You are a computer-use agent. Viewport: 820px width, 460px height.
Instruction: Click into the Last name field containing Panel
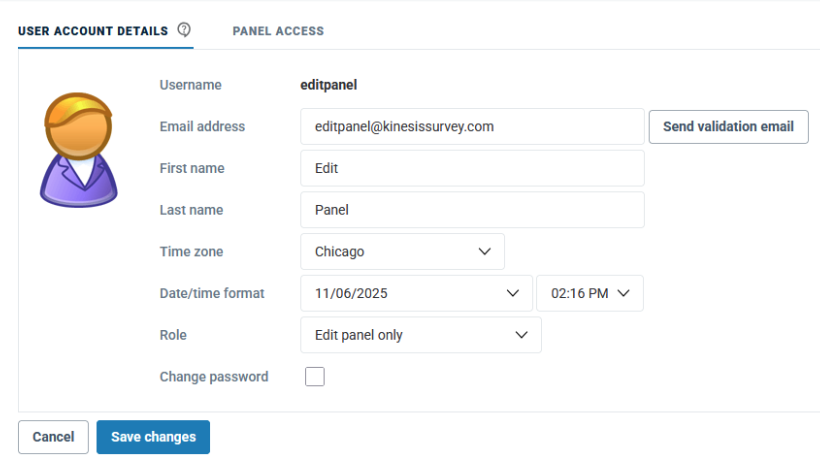click(472, 210)
